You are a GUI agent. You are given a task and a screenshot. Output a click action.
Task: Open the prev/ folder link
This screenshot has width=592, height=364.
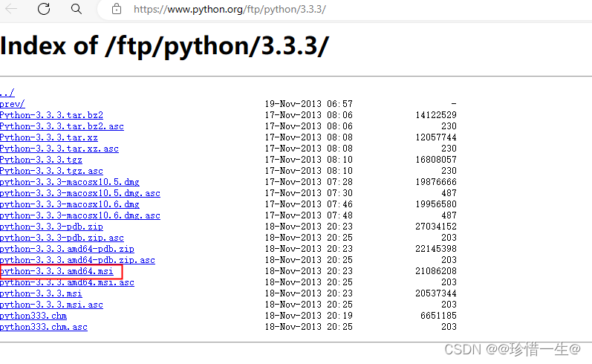[13, 104]
